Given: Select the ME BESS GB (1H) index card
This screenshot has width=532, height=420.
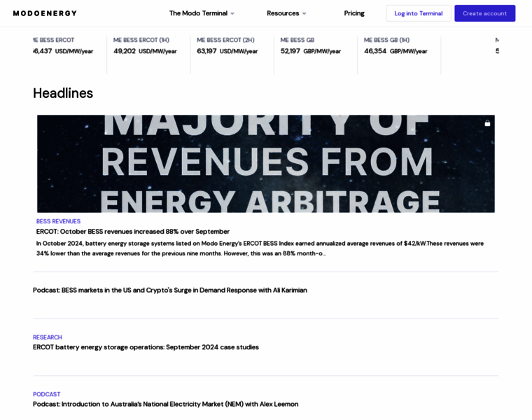Looking at the screenshot, I should pyautogui.click(x=399, y=55).
